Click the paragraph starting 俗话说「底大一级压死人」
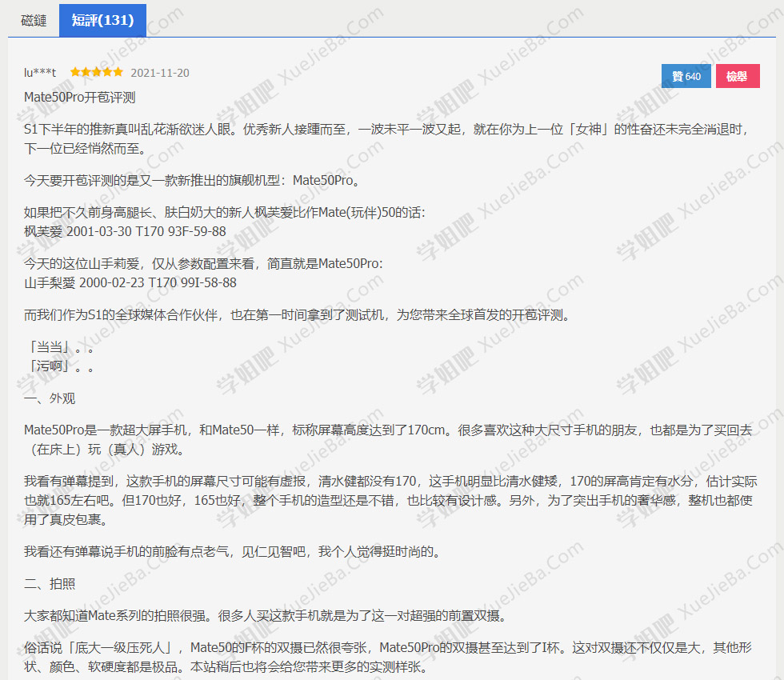This screenshot has width=784, height=680. (387, 658)
